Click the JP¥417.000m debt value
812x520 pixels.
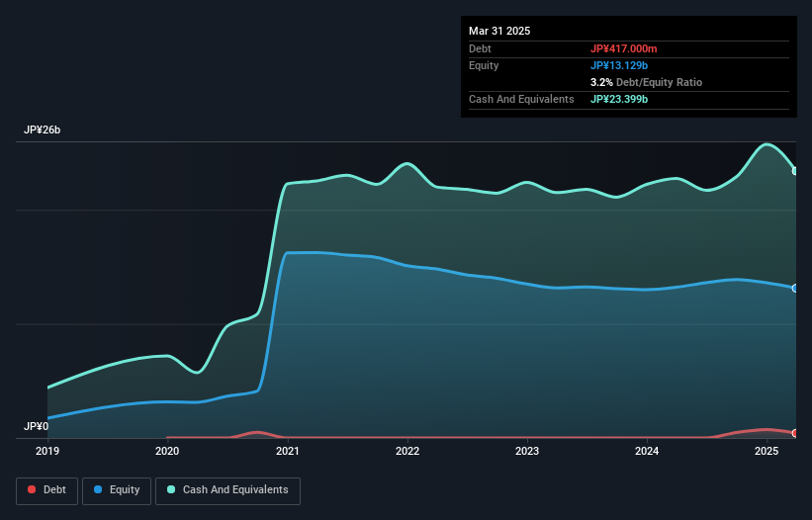tap(623, 48)
